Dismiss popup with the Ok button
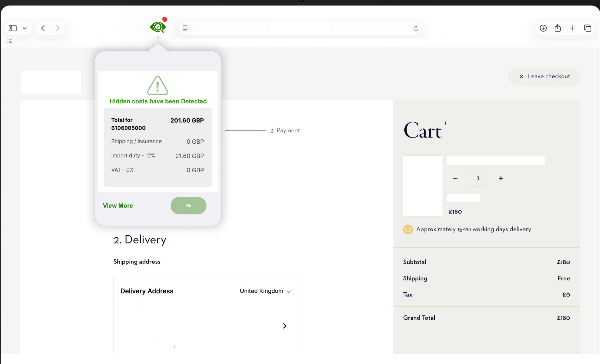Image resolution: width=600 pixels, height=364 pixels. 188,206
